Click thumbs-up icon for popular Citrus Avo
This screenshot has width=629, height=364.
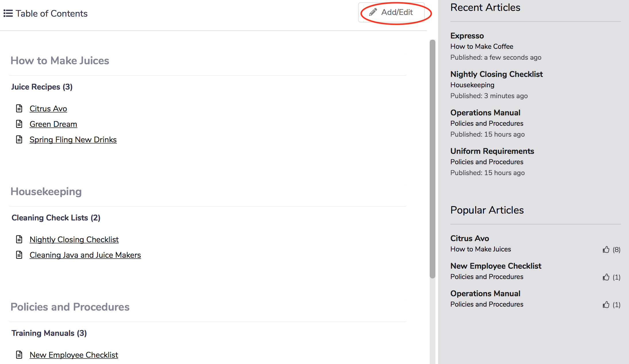click(606, 249)
